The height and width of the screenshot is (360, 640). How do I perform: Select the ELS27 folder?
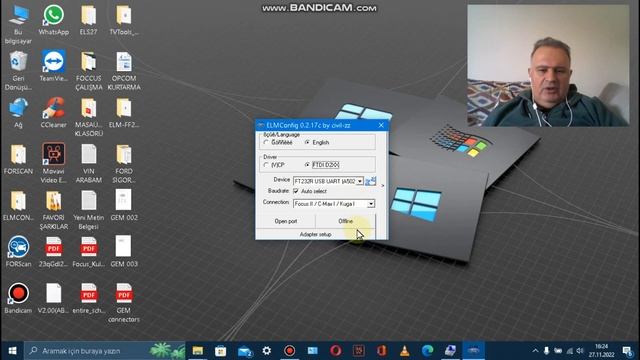click(x=89, y=20)
